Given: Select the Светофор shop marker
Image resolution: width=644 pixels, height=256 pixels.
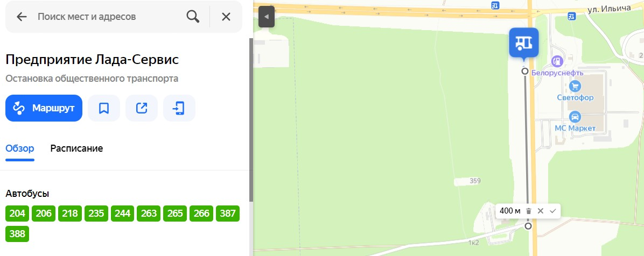Looking at the screenshot, I should (x=575, y=86).
